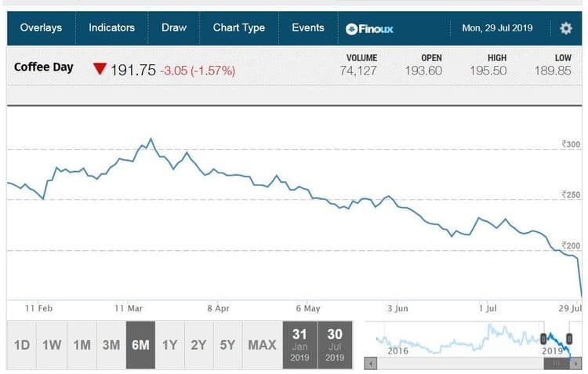The width and height of the screenshot is (588, 374).
Task: Open the Events menu
Action: [x=308, y=27]
